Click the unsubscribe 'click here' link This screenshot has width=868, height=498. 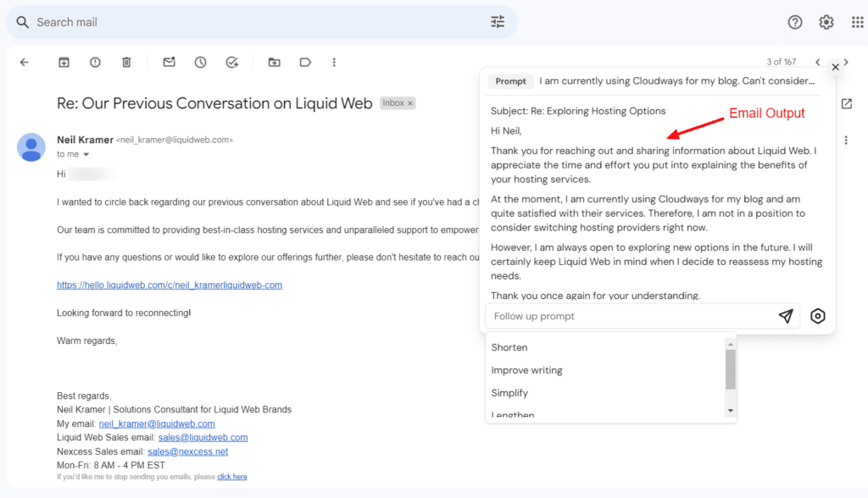[x=231, y=476]
